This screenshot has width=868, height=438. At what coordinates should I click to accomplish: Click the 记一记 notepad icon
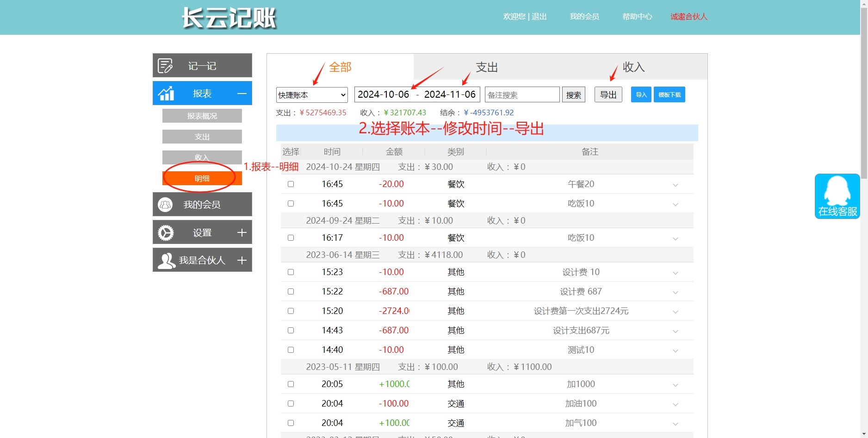165,66
